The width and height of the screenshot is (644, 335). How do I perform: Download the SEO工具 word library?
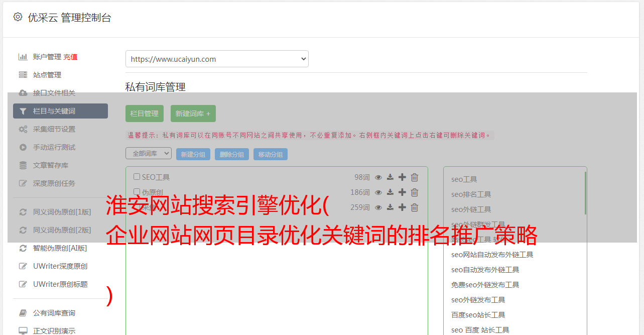(390, 177)
